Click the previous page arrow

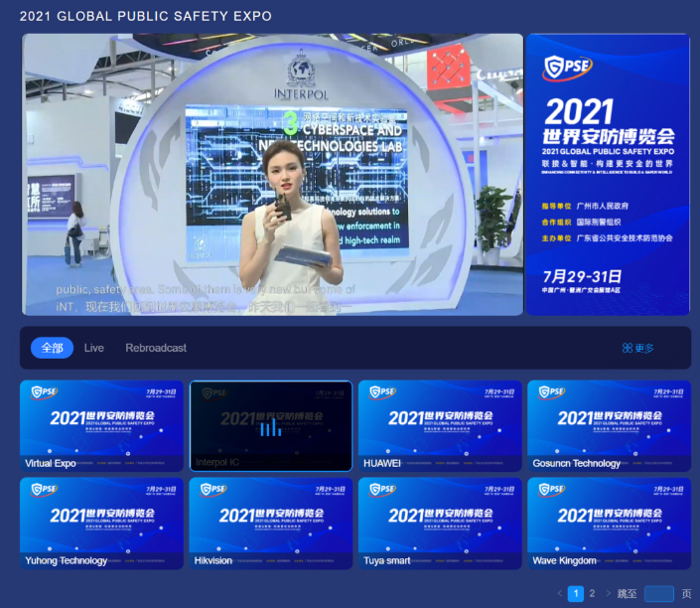point(560,594)
